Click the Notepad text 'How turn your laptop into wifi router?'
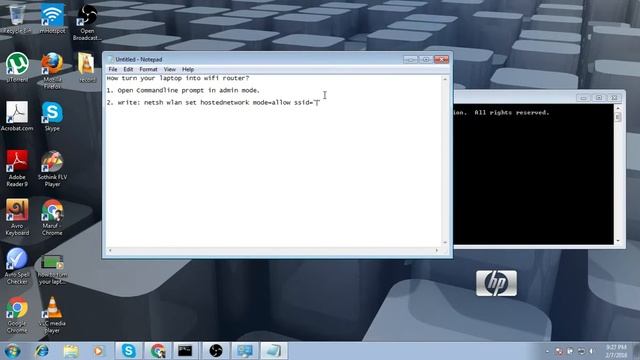The image size is (640, 360). pos(178,78)
